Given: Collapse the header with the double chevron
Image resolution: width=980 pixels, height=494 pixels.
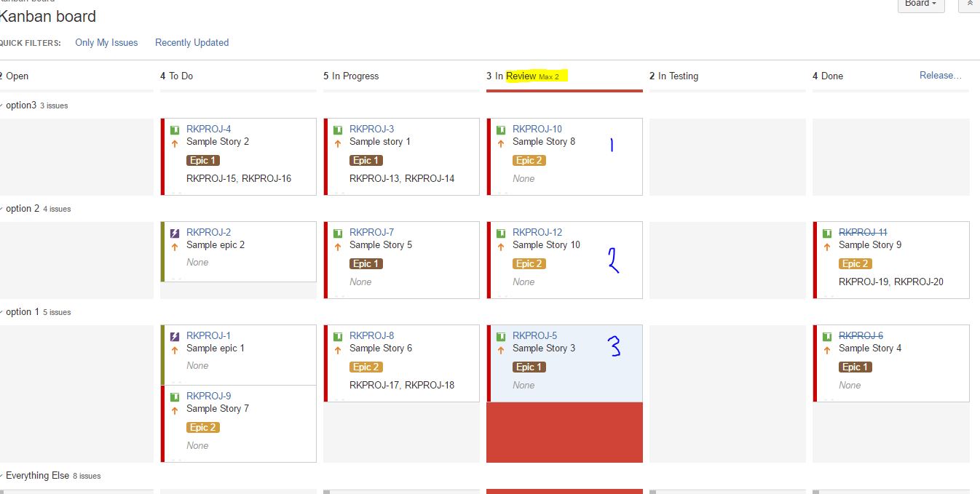Looking at the screenshot, I should click(x=970, y=4).
